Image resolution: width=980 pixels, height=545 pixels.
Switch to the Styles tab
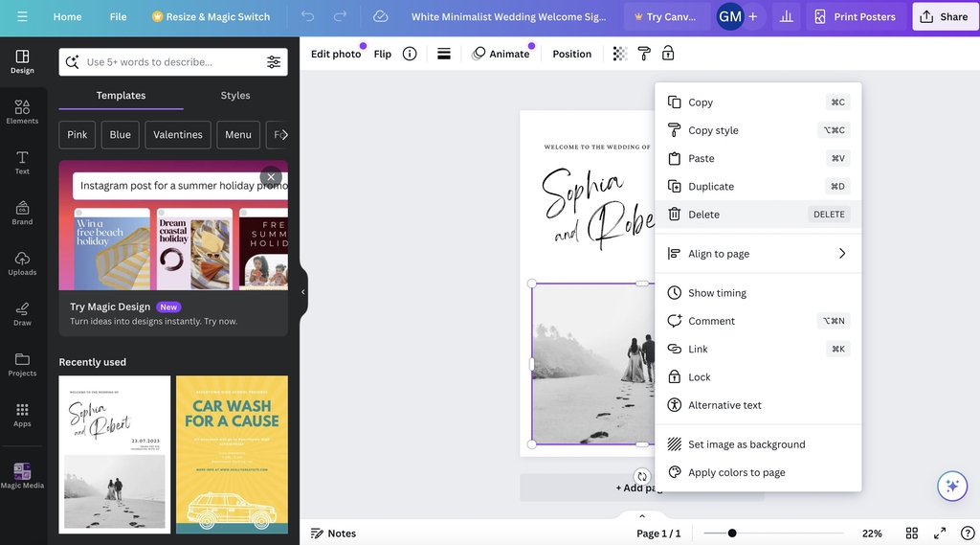tap(235, 96)
